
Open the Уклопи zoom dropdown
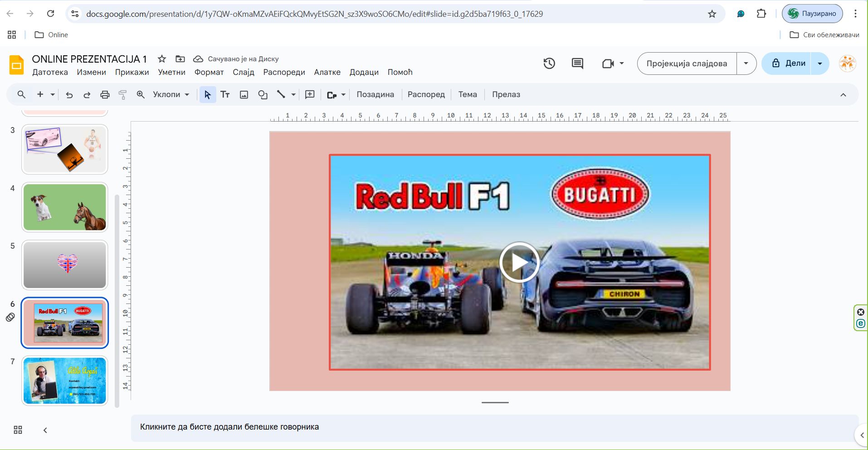[171, 95]
